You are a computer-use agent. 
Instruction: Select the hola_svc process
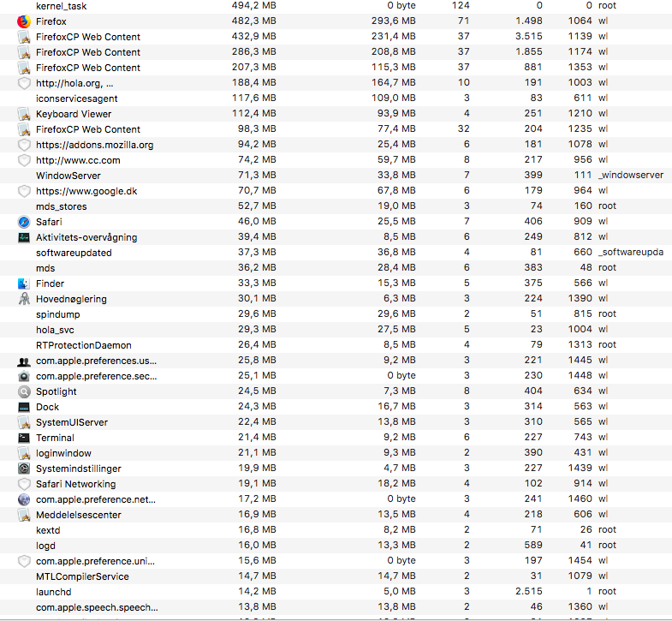pyautogui.click(x=55, y=331)
